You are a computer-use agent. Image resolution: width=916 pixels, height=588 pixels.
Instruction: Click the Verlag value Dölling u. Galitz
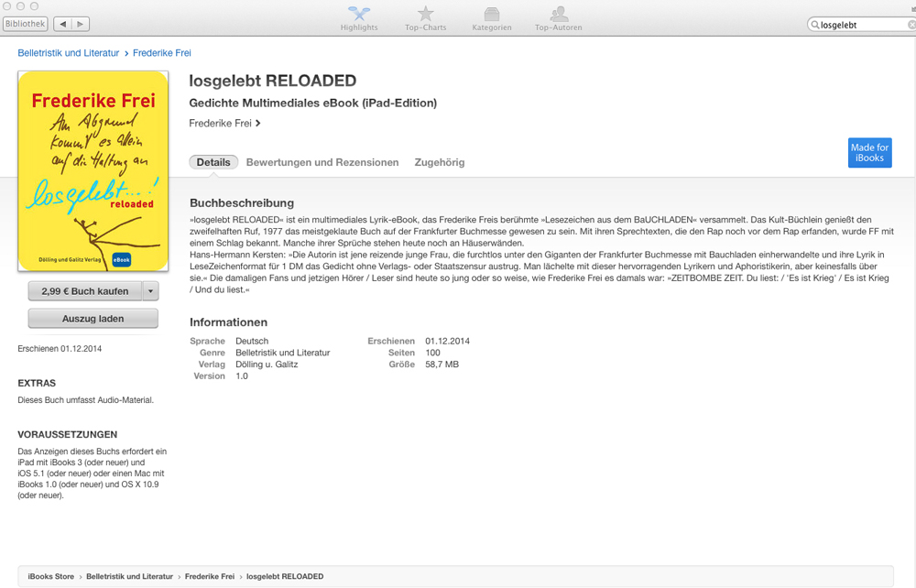[267, 365]
